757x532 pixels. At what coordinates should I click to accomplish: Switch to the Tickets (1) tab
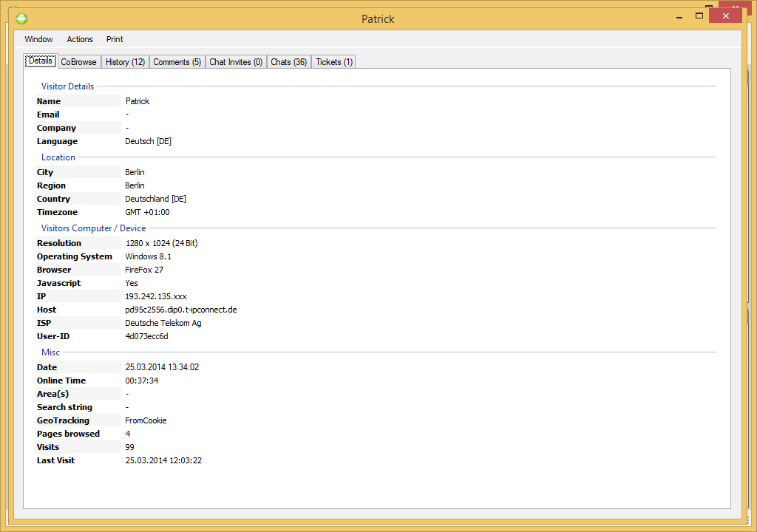pos(333,61)
